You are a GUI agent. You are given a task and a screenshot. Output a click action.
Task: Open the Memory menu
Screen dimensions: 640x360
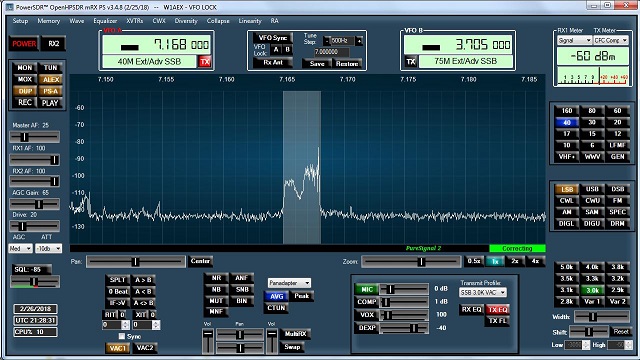click(x=49, y=21)
